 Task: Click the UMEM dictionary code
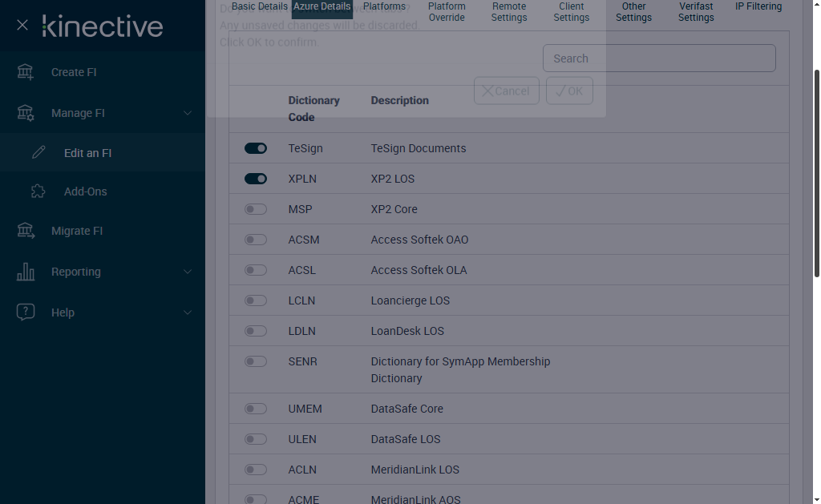[x=305, y=408]
